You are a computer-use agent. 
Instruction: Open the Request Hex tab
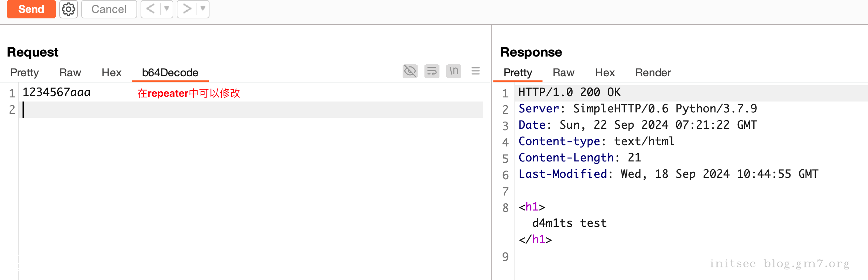[112, 73]
